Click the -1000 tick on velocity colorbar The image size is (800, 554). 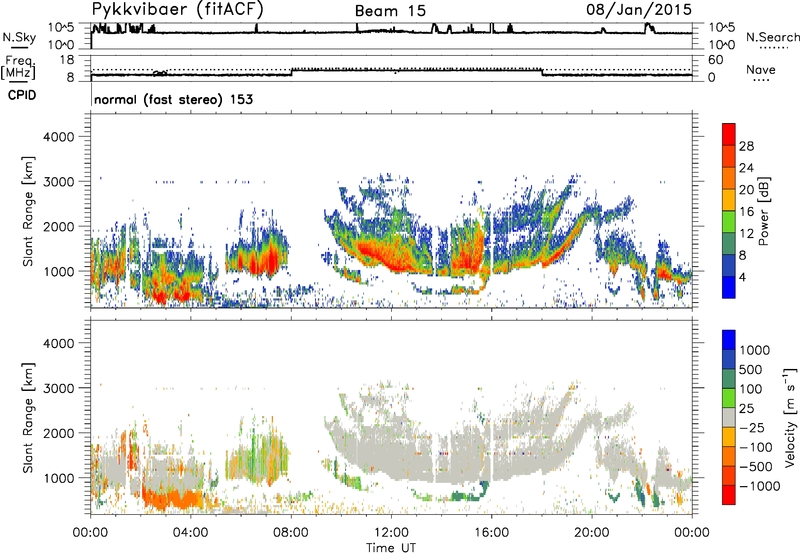(760, 486)
